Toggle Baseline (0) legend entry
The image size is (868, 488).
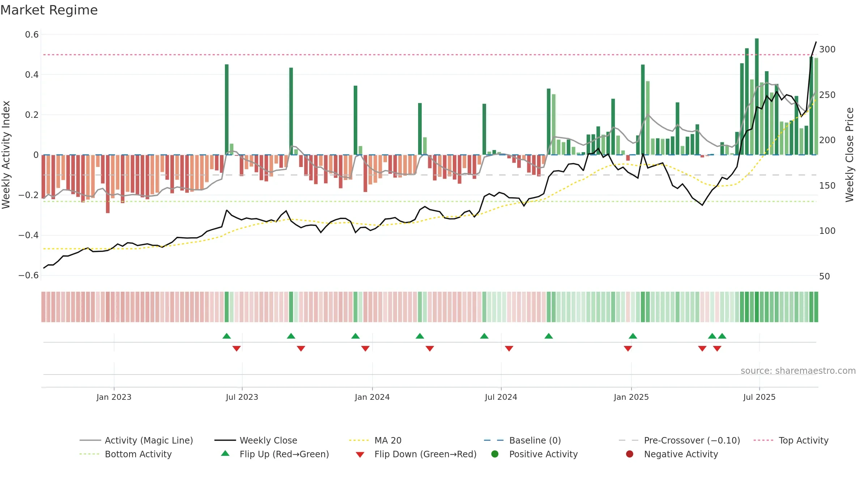tap(522, 440)
